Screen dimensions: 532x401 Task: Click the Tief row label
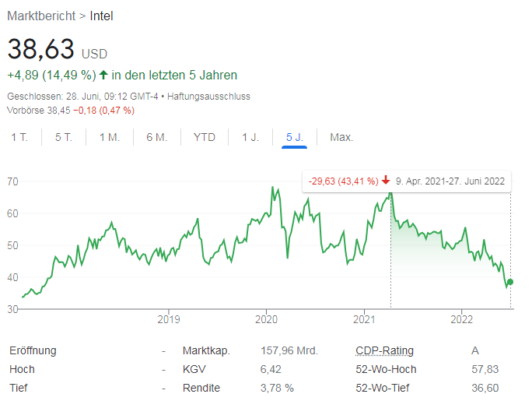point(19,388)
